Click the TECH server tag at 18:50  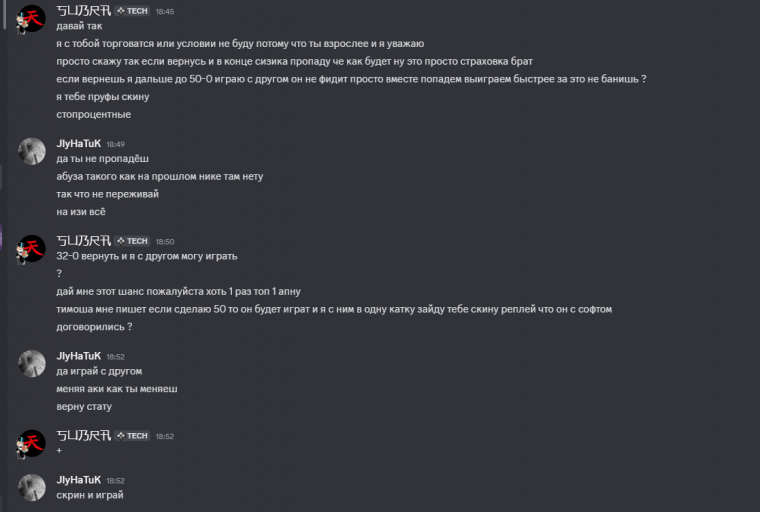(x=132, y=241)
